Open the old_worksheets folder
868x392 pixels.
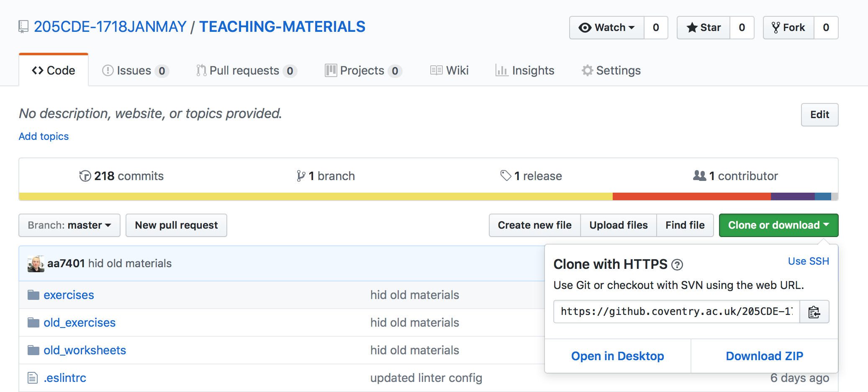point(85,350)
